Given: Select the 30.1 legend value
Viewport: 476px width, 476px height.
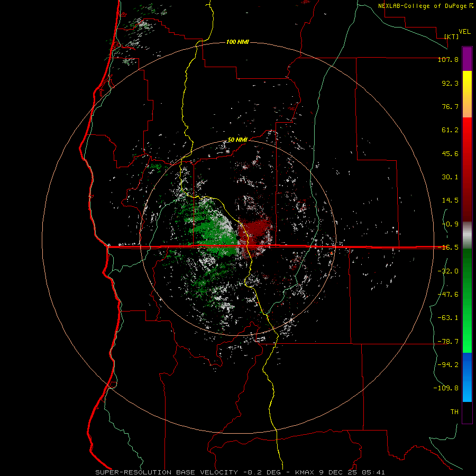Looking at the screenshot, I should (x=450, y=177).
